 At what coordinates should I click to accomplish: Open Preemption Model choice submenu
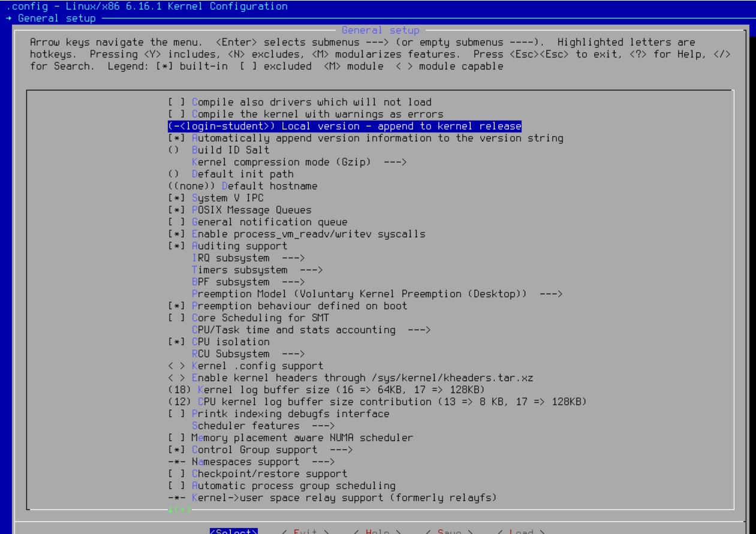pyautogui.click(x=377, y=294)
